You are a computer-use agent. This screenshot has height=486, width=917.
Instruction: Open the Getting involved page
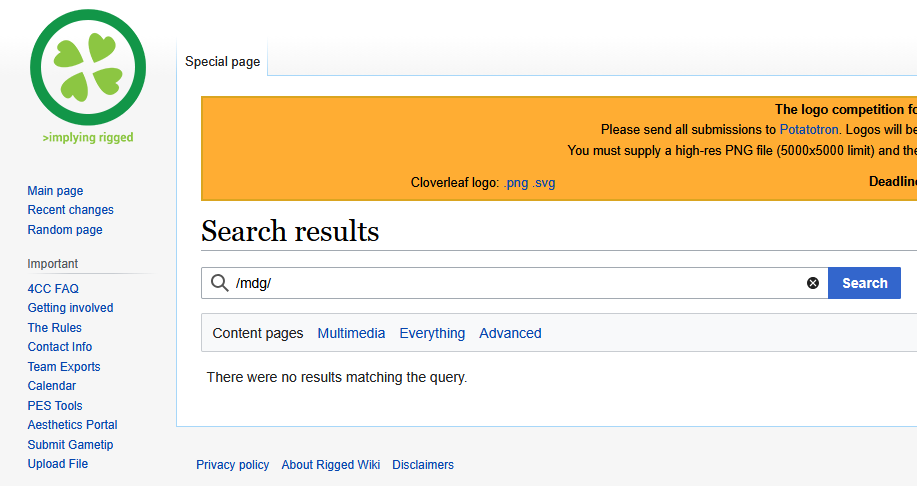[70, 308]
